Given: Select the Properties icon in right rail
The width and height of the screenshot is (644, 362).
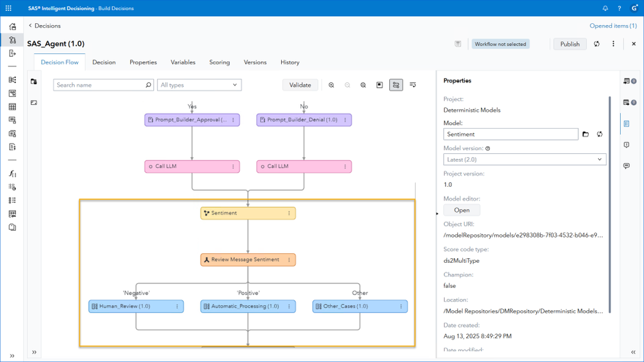Looking at the screenshot, I should [x=627, y=124].
